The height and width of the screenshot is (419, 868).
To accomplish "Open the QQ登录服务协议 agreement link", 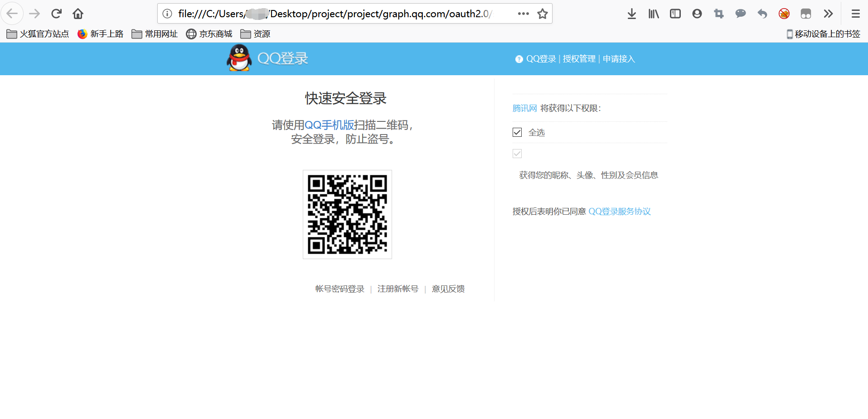I will click(619, 211).
